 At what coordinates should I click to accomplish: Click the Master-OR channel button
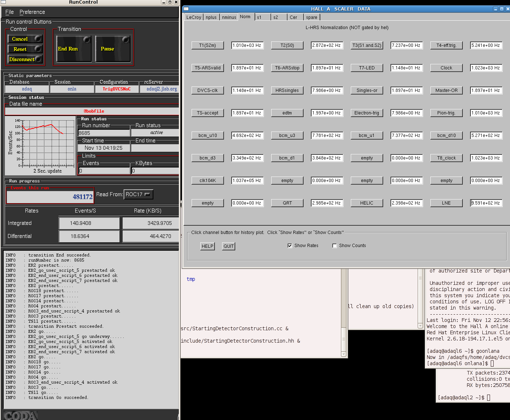click(x=446, y=90)
